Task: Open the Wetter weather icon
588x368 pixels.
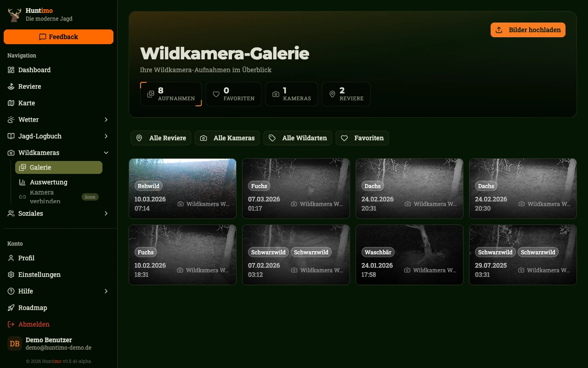Action: point(10,120)
